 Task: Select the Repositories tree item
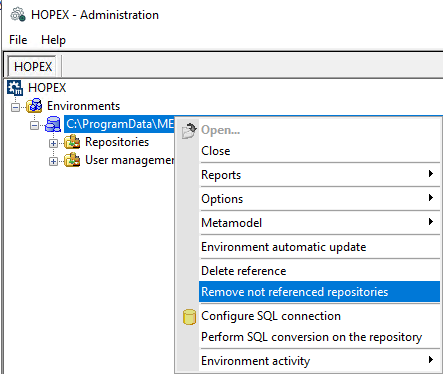pos(117,142)
